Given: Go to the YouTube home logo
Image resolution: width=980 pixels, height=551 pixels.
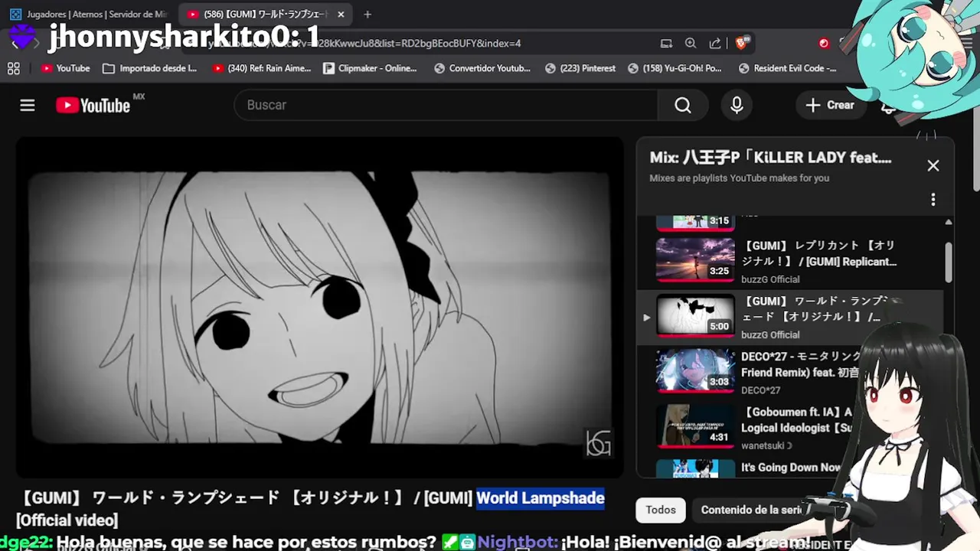Looking at the screenshot, I should point(93,106).
